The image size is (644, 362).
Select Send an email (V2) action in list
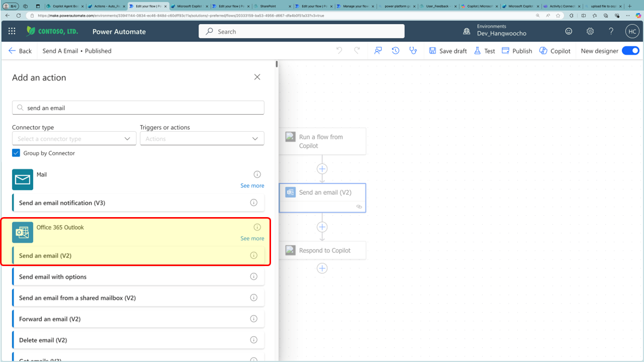tap(138, 255)
